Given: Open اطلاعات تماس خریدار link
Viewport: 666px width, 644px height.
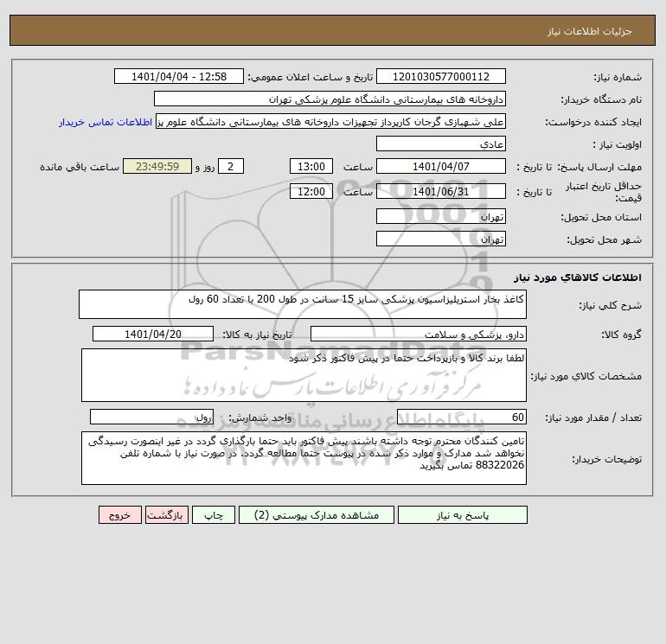Looking at the screenshot, I should pyautogui.click(x=106, y=122).
